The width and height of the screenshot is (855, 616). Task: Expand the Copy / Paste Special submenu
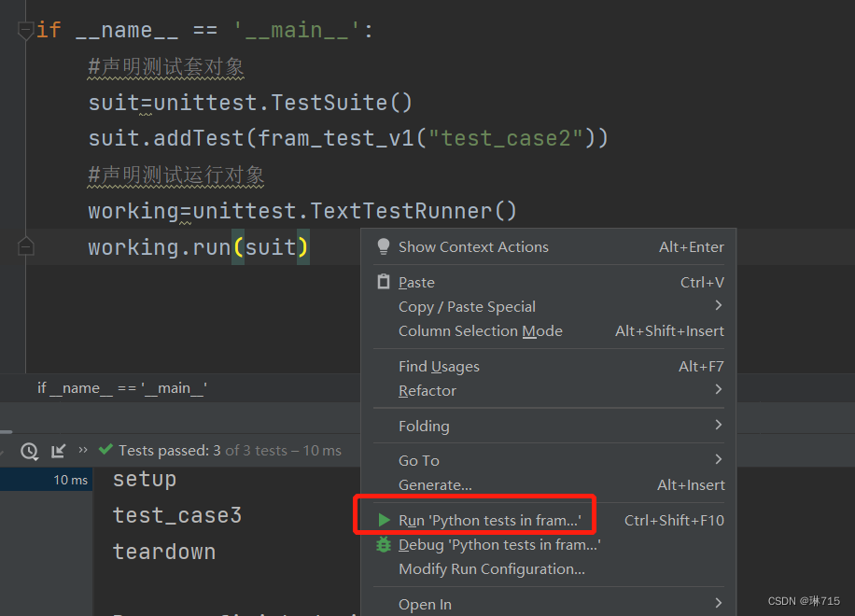coord(468,306)
